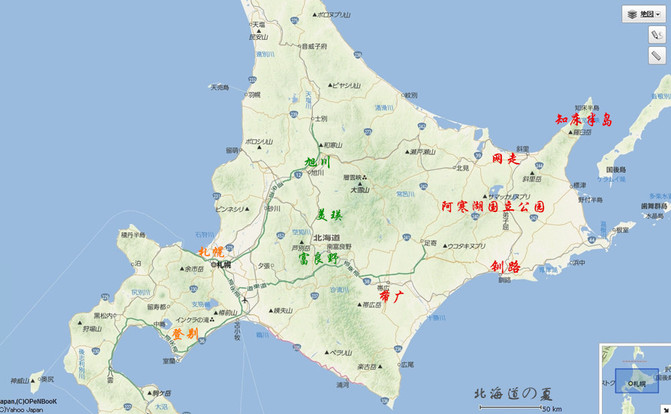Click the route 36 shield near 登別

coord(202,340)
